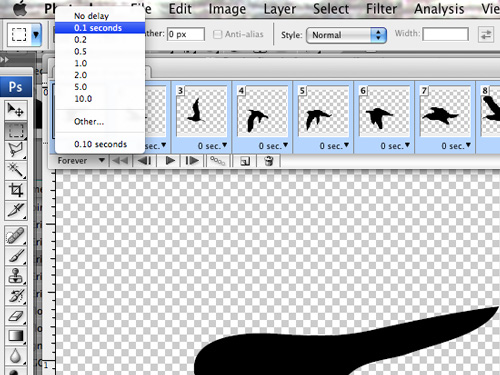The image size is (500, 375).
Task: Expand the toolbox double-arrow
Action: pyautogui.click(x=5, y=60)
